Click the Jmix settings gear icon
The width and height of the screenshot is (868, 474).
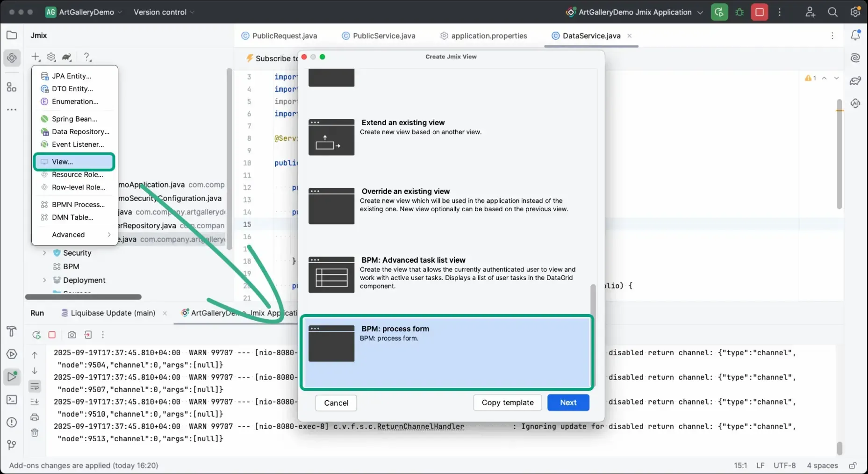click(51, 57)
